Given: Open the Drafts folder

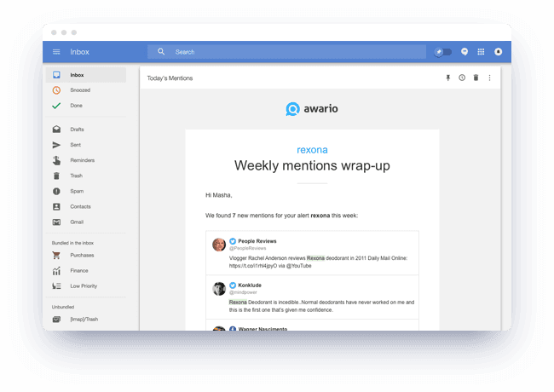Looking at the screenshot, I should coord(77,130).
